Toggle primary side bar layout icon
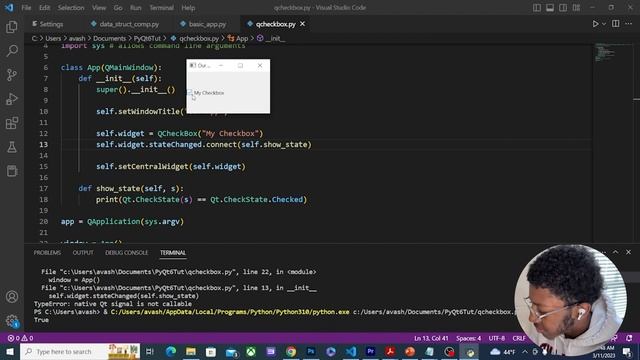The width and height of the screenshot is (640, 360). 537,8
